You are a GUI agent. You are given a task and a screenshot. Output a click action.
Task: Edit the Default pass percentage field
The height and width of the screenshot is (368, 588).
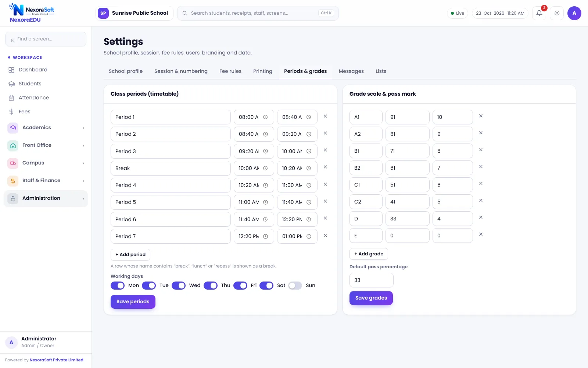(371, 280)
